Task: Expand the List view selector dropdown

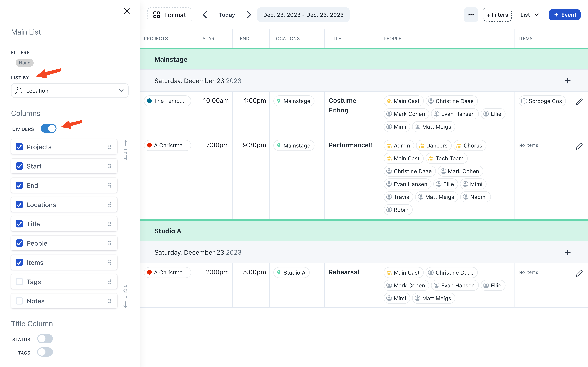Action: [530, 15]
